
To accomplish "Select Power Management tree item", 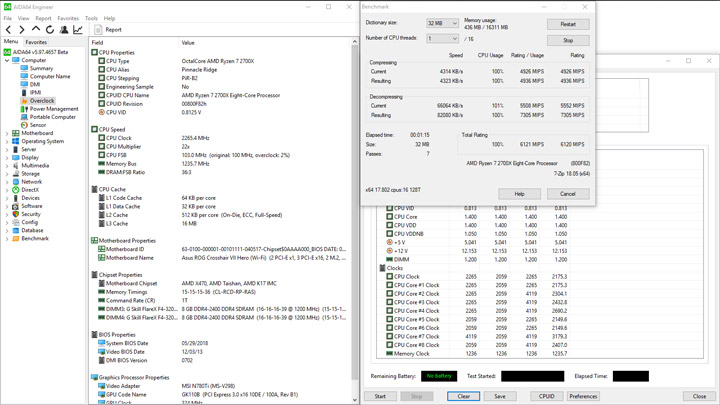I will click(x=54, y=109).
